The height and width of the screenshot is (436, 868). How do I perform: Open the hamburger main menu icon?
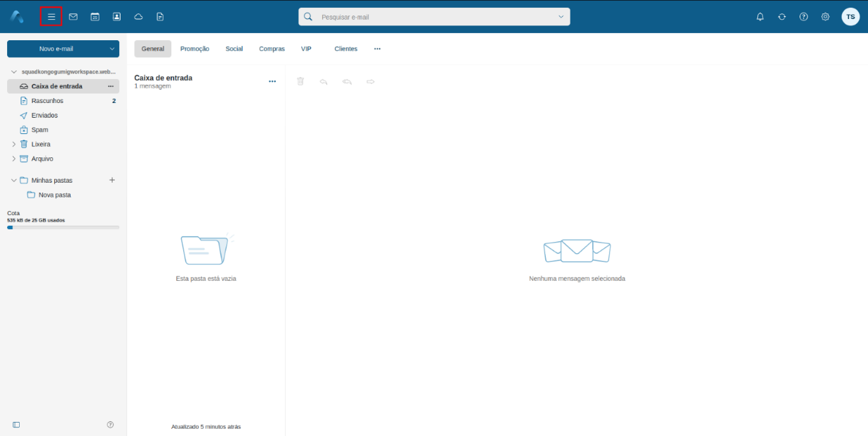tap(51, 16)
